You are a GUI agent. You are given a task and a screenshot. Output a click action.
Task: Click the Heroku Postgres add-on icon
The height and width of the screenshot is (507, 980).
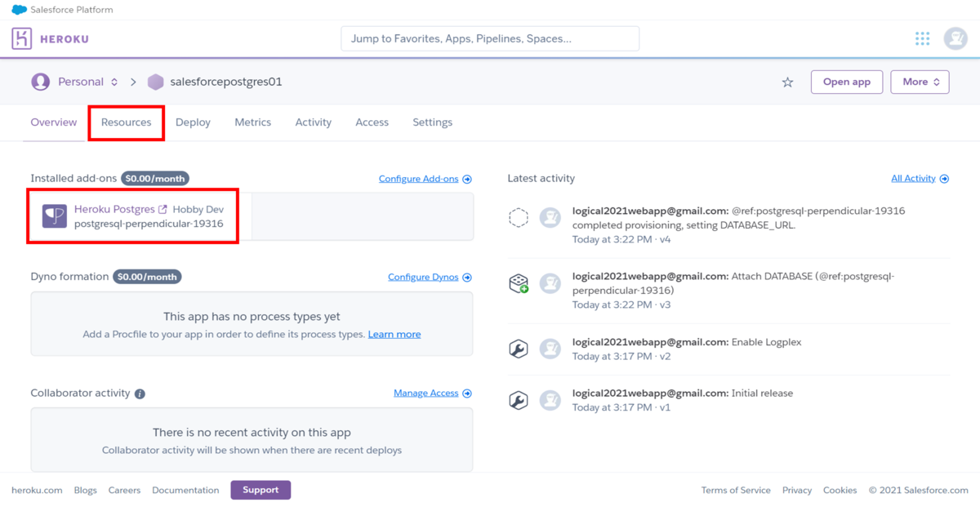coord(55,216)
